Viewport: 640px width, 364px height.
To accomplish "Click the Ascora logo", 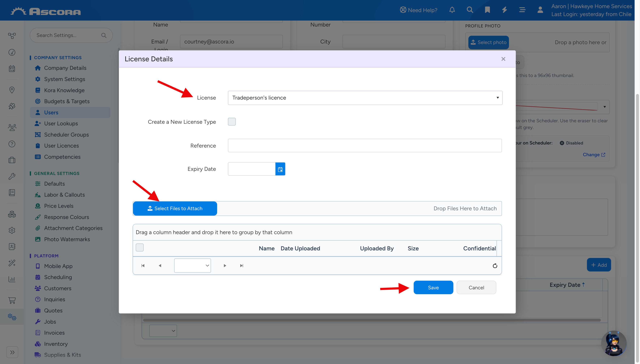I will tap(46, 11).
